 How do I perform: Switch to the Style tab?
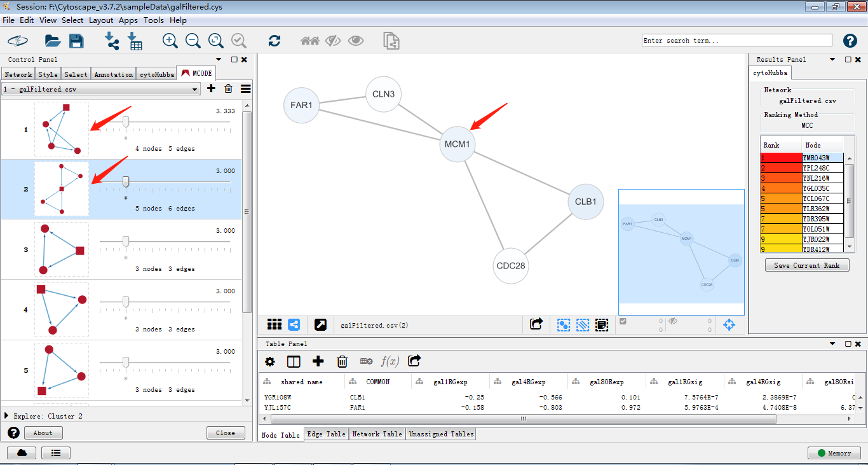pos(48,74)
